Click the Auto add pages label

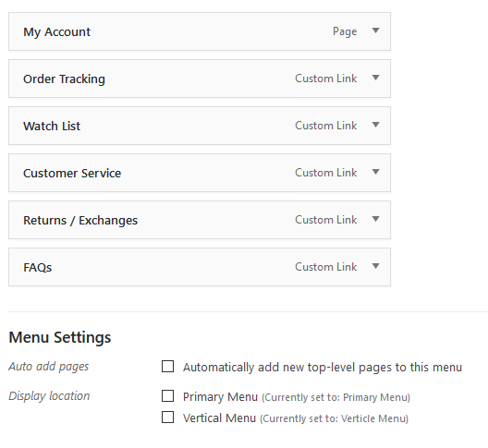click(x=49, y=367)
